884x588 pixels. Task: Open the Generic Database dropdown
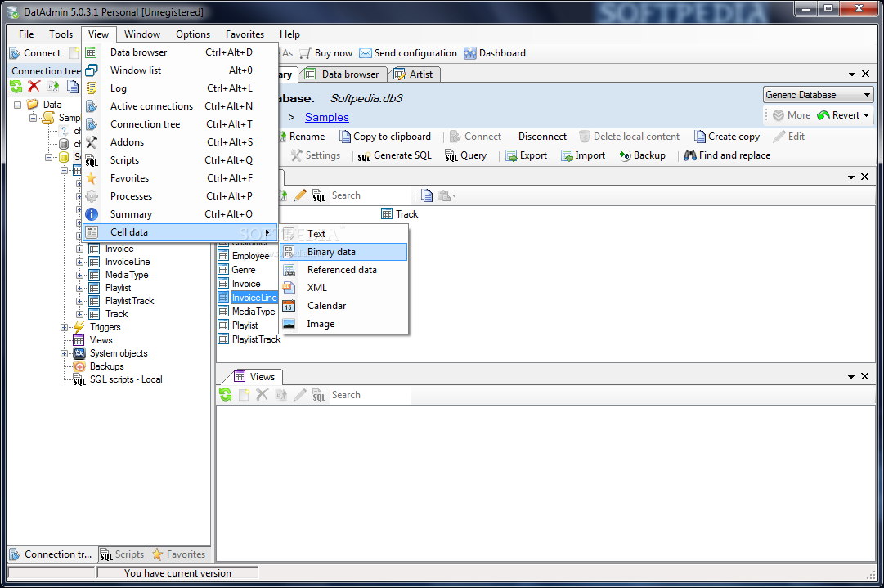[818, 95]
